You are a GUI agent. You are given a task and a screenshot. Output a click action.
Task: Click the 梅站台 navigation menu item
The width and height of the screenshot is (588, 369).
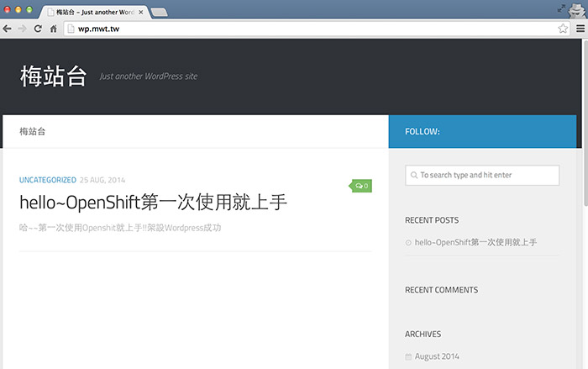point(32,131)
